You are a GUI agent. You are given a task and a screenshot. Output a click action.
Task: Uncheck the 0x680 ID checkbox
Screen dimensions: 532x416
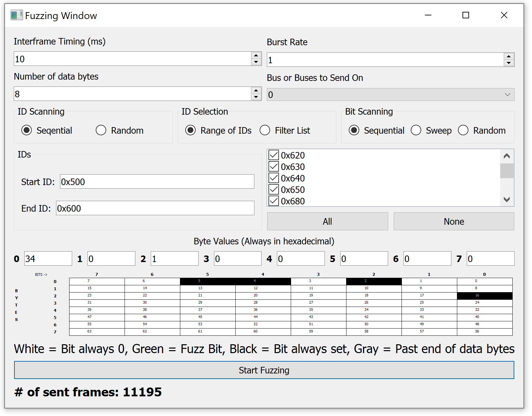click(274, 201)
